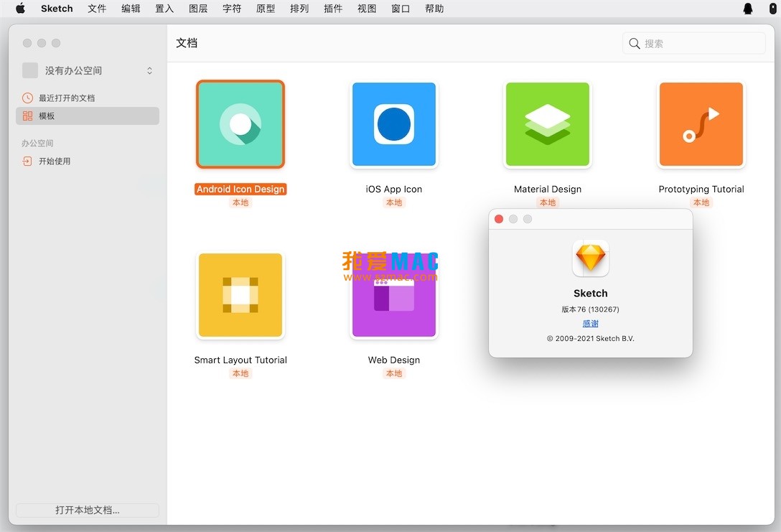Open the Material Design template
Image resolution: width=781 pixels, height=532 pixels.
[x=547, y=123]
